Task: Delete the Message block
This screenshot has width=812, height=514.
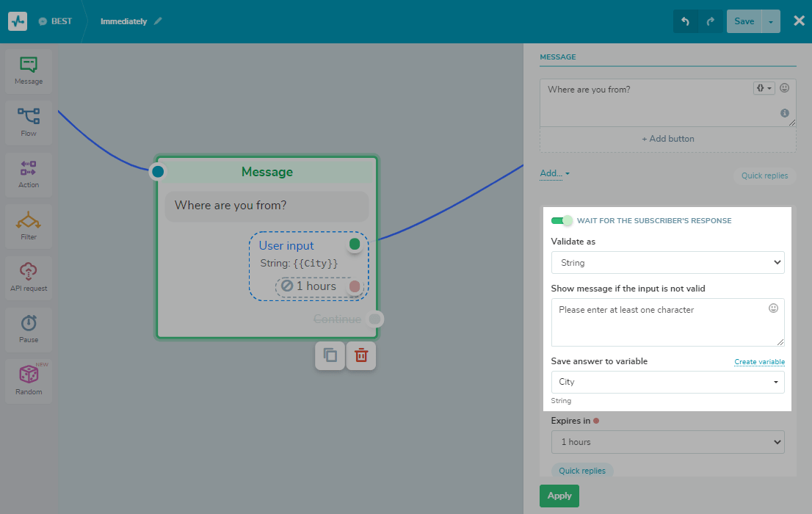Action: [x=361, y=355]
